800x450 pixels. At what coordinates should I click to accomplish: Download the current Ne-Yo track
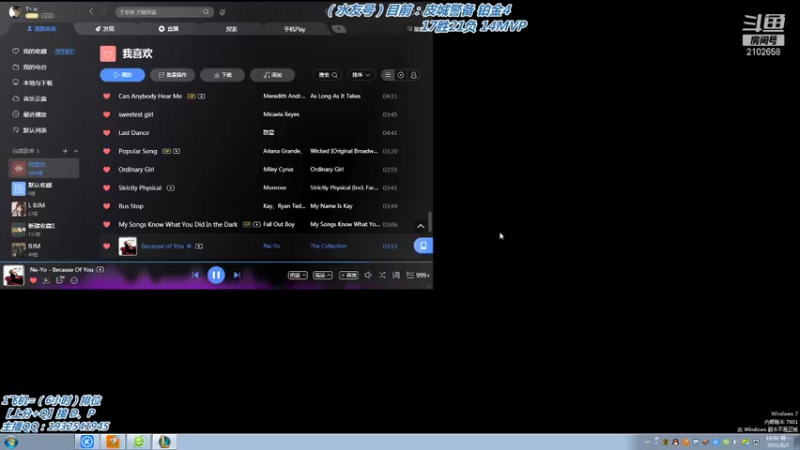[x=46, y=280]
